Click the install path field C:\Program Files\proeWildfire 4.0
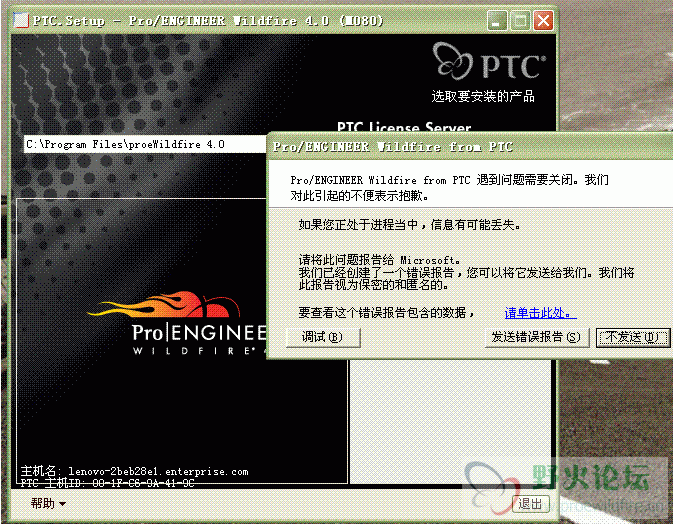This screenshot has height=524, width=673. pos(145,144)
